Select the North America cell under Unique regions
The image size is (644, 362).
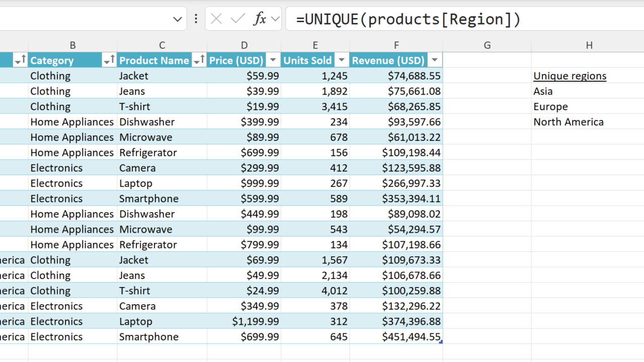569,122
